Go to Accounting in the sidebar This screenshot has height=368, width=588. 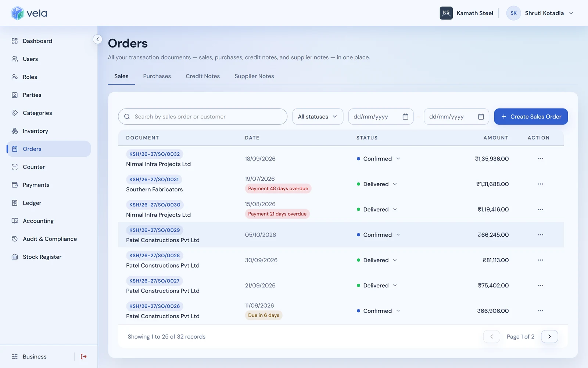coord(49,221)
